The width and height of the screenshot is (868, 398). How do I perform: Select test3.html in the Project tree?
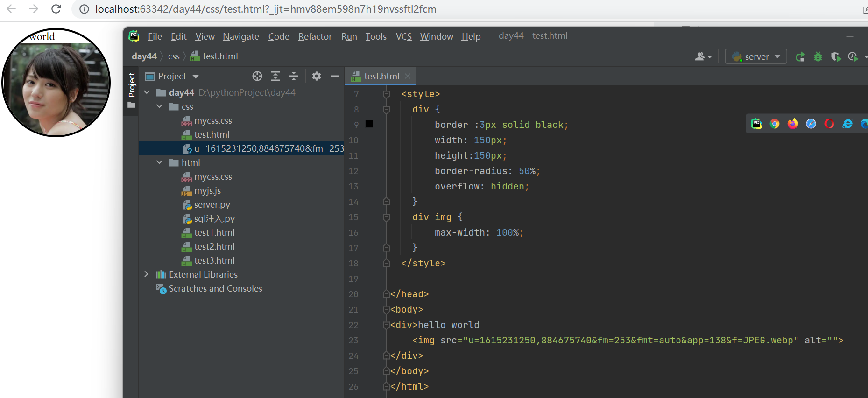tap(208, 261)
